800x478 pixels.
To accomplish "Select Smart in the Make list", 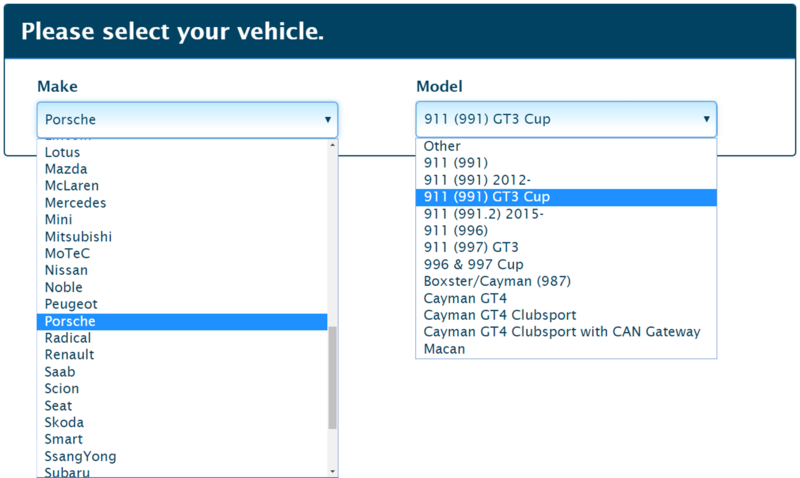I will pyautogui.click(x=182, y=439).
